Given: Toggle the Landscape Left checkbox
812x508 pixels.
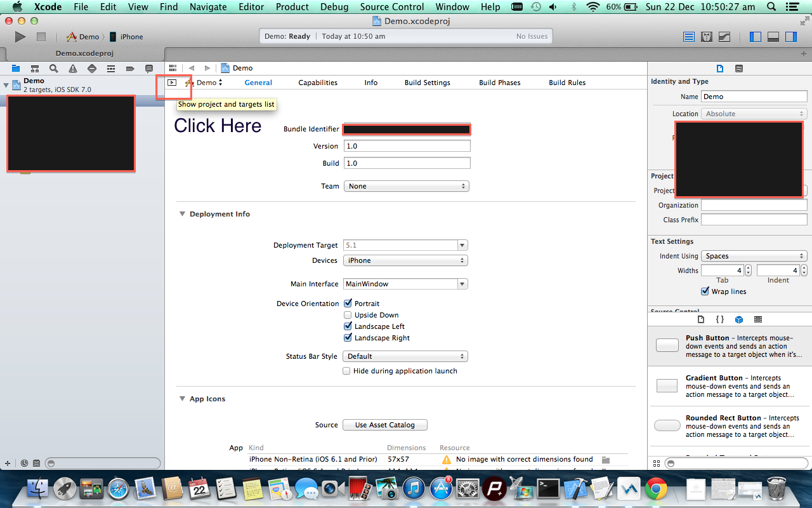Looking at the screenshot, I should tap(348, 326).
